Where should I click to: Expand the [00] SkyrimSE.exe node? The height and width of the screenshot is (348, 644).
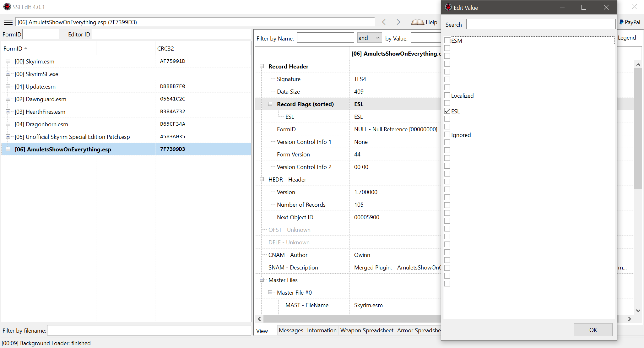coord(8,74)
